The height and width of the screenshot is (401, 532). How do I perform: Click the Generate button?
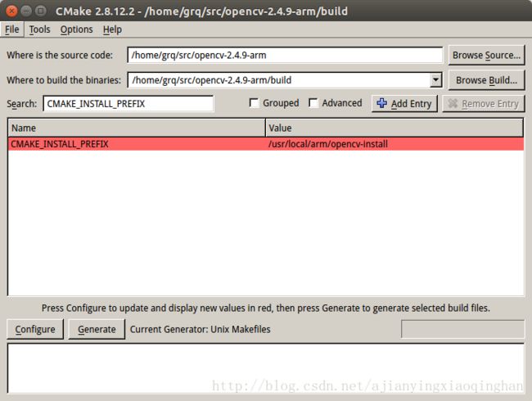pyautogui.click(x=97, y=329)
